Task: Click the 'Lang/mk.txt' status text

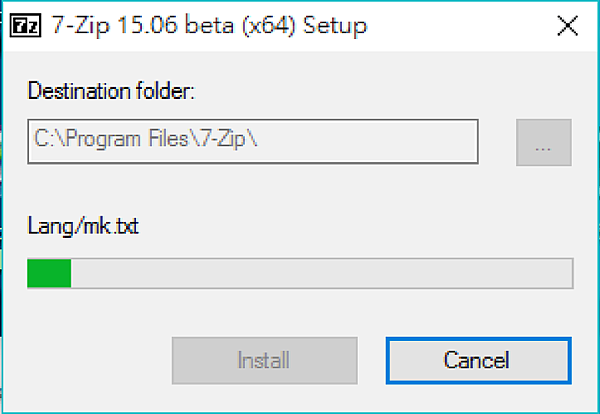Action: point(83,226)
